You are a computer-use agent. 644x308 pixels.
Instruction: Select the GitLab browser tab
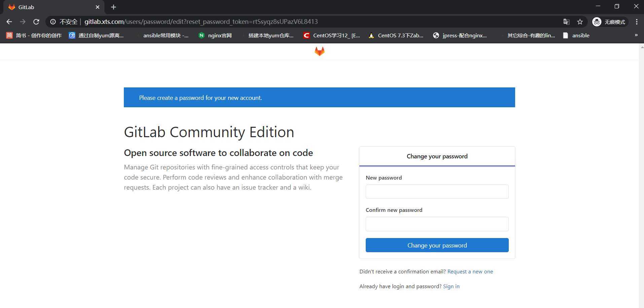coord(54,7)
